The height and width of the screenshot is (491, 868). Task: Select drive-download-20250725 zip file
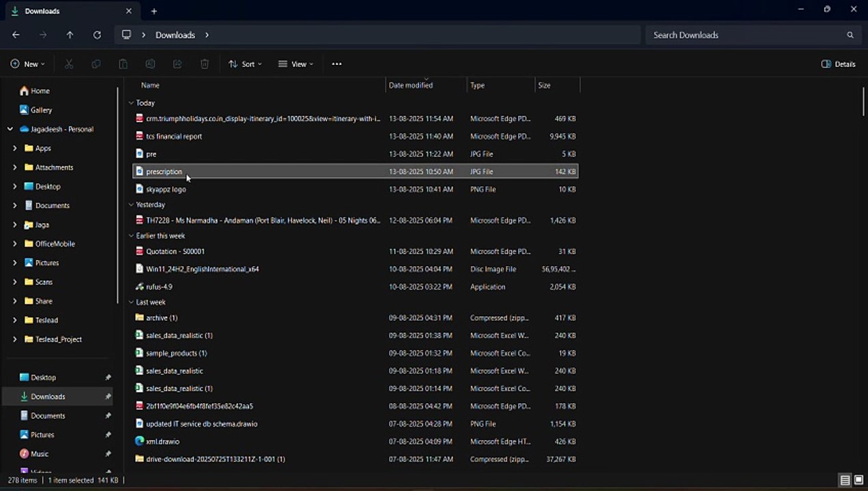(x=355, y=460)
